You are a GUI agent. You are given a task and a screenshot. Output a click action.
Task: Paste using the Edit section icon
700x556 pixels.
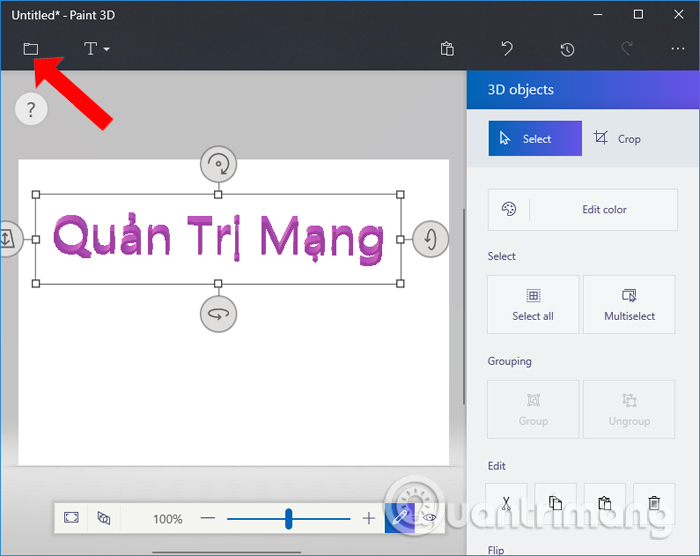pyautogui.click(x=604, y=503)
